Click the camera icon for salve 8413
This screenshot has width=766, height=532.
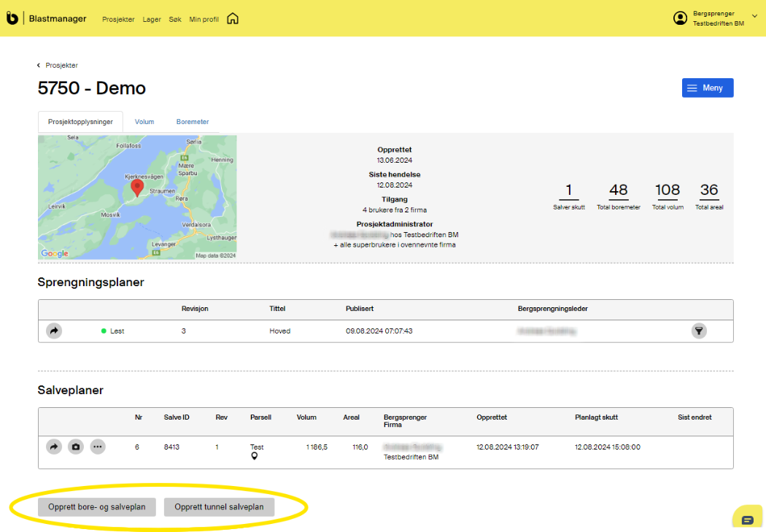click(x=76, y=447)
